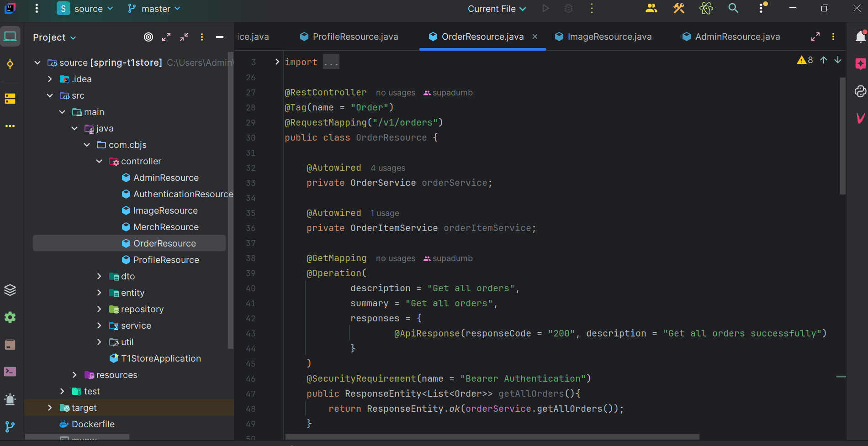The height and width of the screenshot is (446, 868).
Task: Open the Commit tool window icon
Action: point(10,64)
